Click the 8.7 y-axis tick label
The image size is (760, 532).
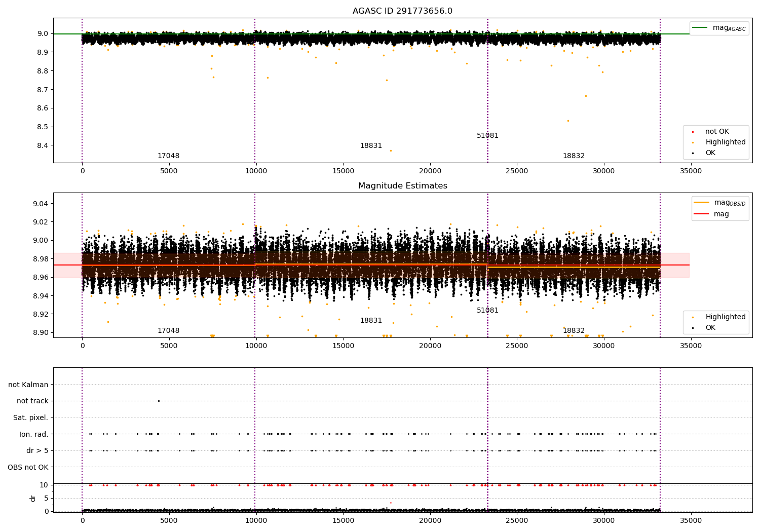pyautogui.click(x=42, y=90)
